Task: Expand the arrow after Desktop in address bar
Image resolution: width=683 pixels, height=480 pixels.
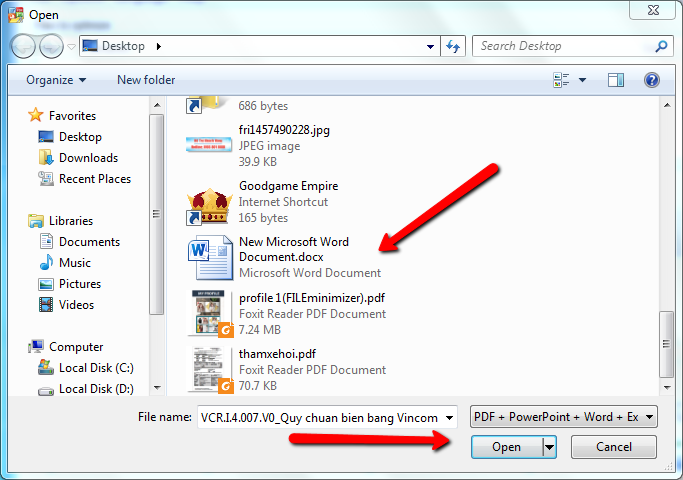Action: click(159, 46)
